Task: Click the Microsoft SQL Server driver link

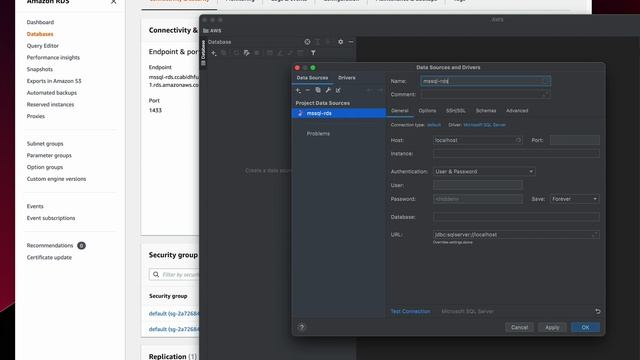Action: (x=484, y=125)
